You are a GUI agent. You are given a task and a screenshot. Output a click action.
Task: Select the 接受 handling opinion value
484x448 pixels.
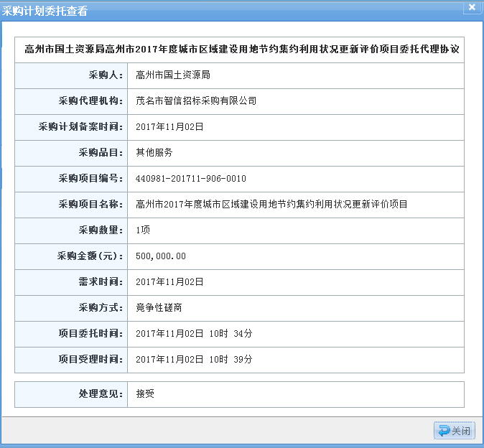(x=145, y=394)
